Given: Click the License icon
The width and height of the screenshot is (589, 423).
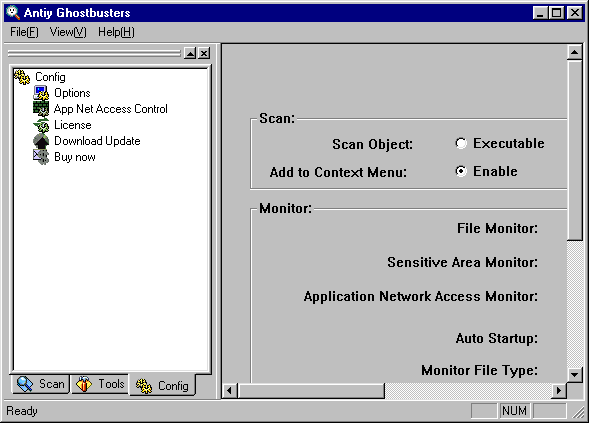Looking at the screenshot, I should (x=41, y=125).
